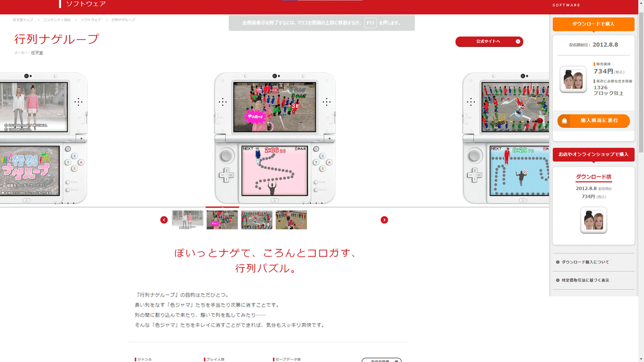The width and height of the screenshot is (644, 362).
Task: Click the セーブデータ数 section label
Action: 287,359
